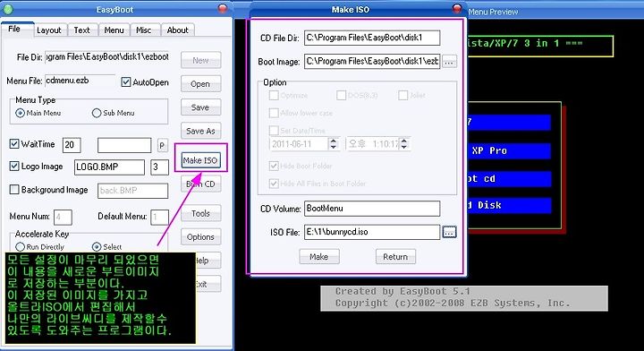Click the small P button beside WaitTime
This screenshot has height=351, width=644.
pos(162,145)
